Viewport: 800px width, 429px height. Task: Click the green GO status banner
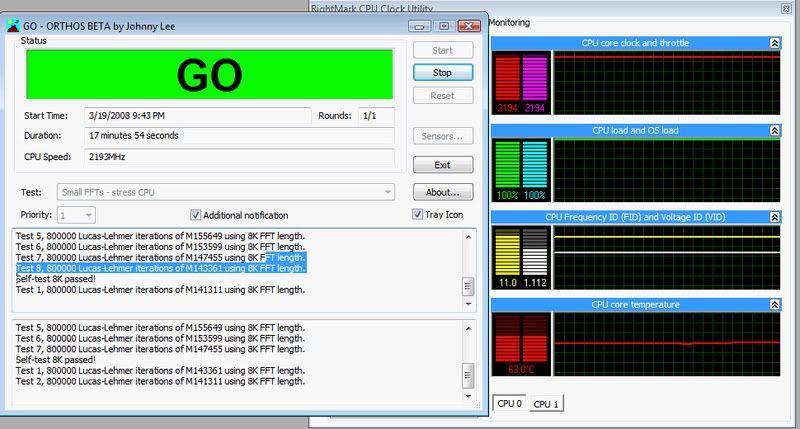210,74
